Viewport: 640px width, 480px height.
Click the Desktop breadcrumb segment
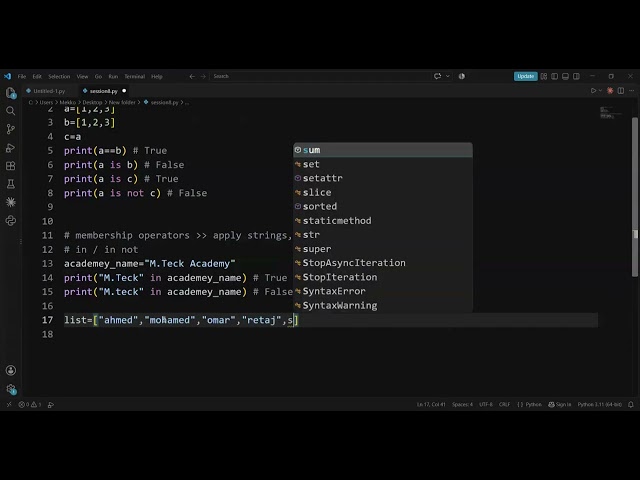tap(92, 102)
